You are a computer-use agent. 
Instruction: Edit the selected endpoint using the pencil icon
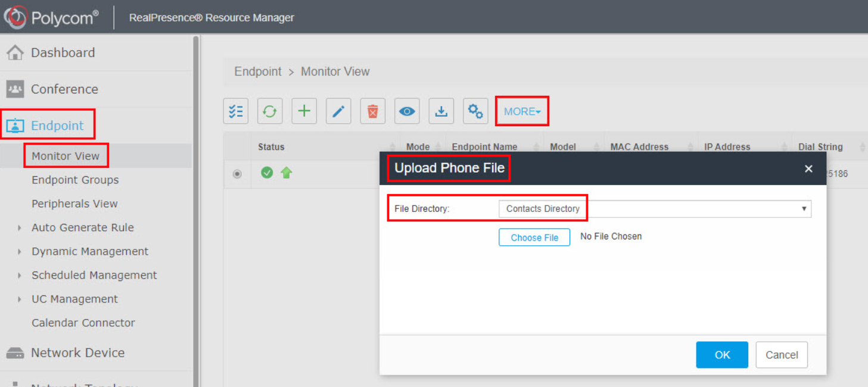pos(338,111)
